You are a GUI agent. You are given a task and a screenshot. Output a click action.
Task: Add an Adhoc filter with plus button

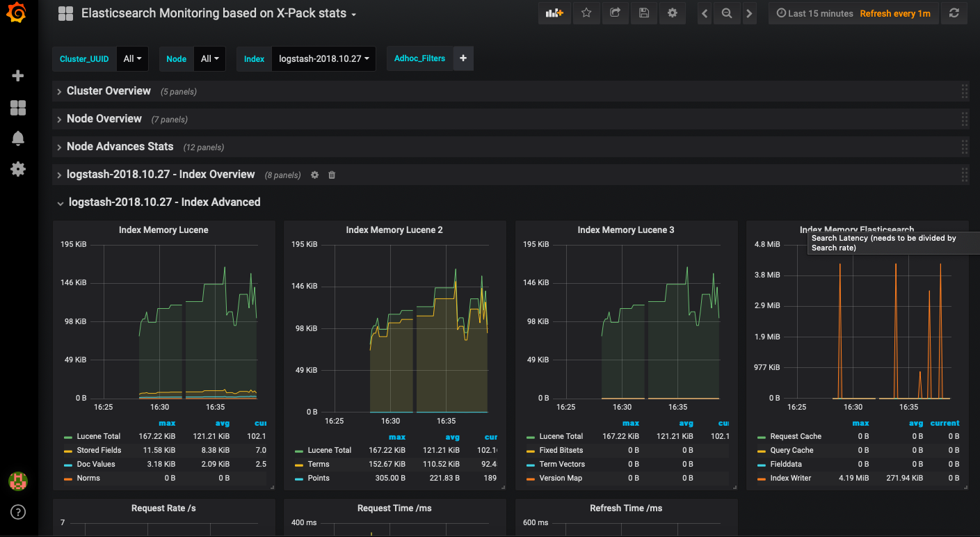[463, 59]
